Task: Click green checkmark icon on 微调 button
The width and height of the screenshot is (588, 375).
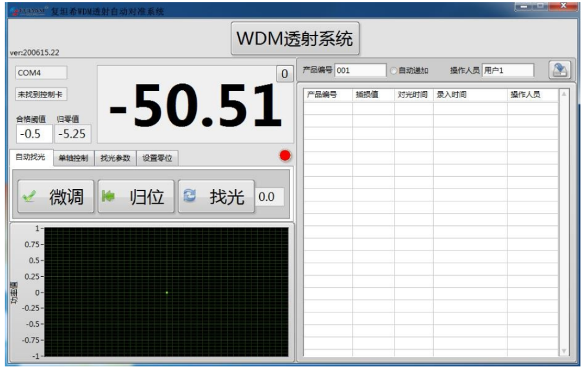Action: [x=29, y=196]
